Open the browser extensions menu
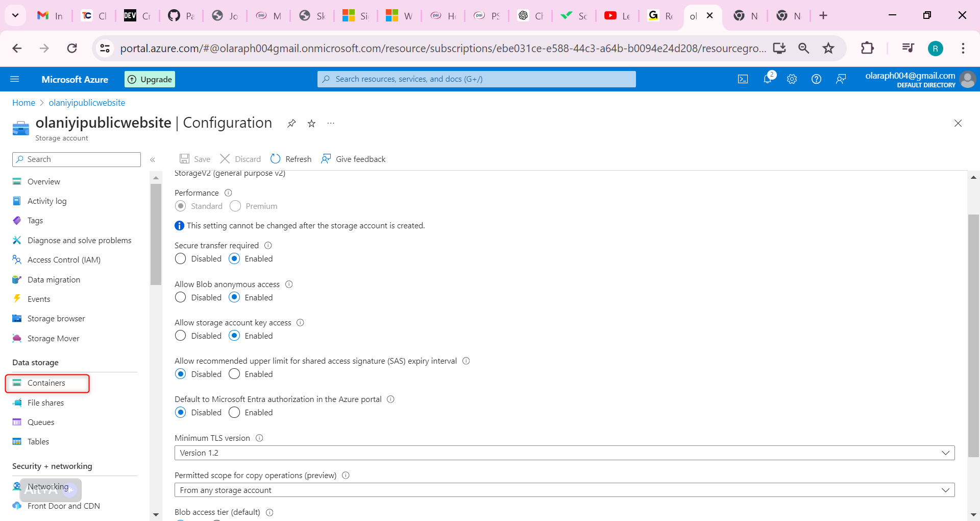 coord(867,48)
